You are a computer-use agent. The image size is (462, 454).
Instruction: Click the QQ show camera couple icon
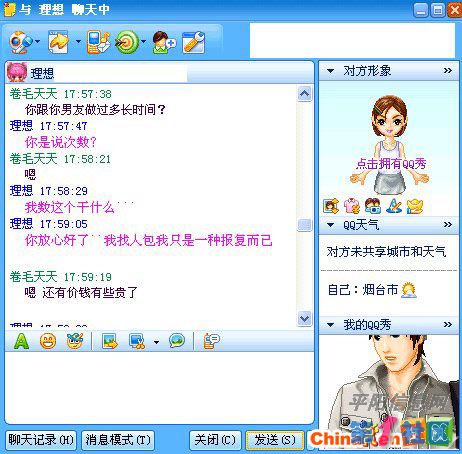pyautogui.click(x=373, y=206)
